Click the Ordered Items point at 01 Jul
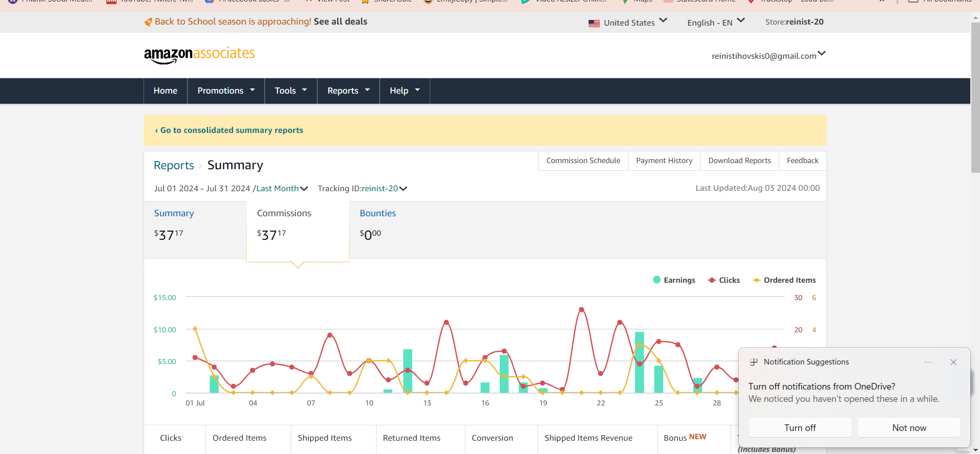Image resolution: width=980 pixels, height=454 pixels. click(195, 329)
